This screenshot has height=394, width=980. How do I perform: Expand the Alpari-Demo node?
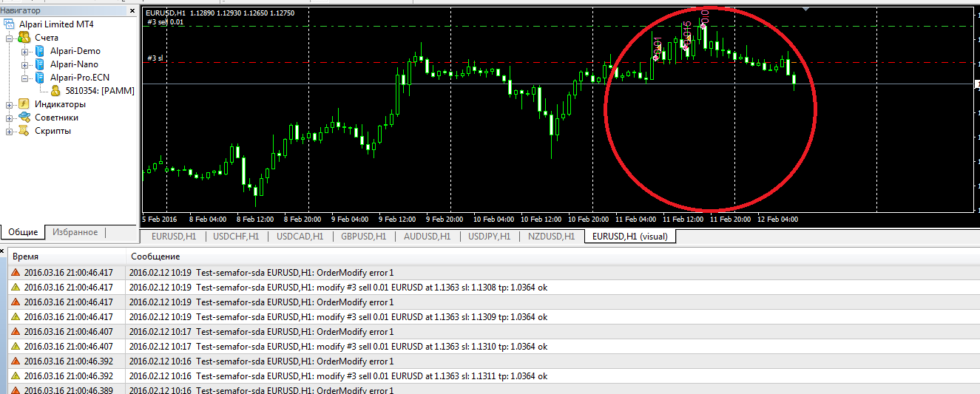tap(24, 51)
